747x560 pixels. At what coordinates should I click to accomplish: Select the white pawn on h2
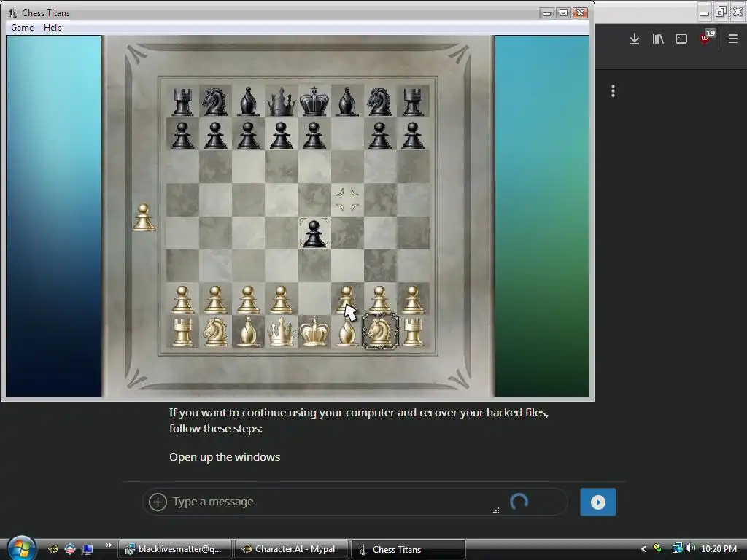pyautogui.click(x=413, y=299)
